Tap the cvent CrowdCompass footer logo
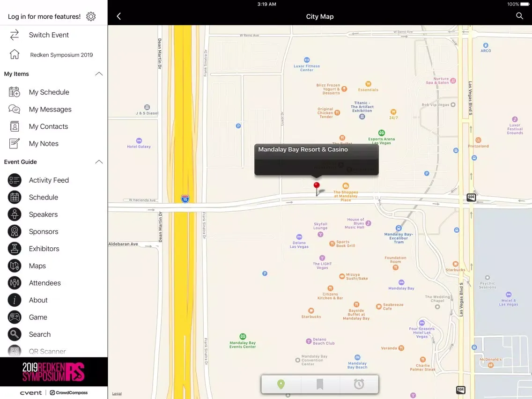 [53, 392]
